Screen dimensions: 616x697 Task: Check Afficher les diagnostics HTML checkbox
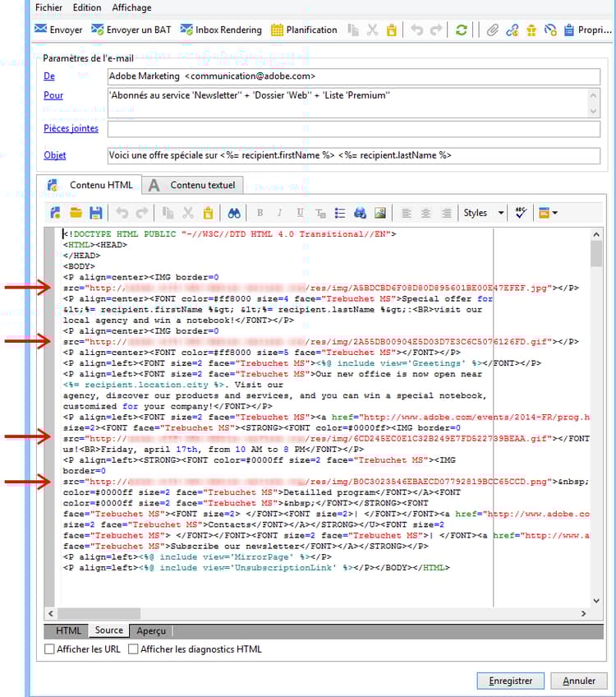pos(133,649)
